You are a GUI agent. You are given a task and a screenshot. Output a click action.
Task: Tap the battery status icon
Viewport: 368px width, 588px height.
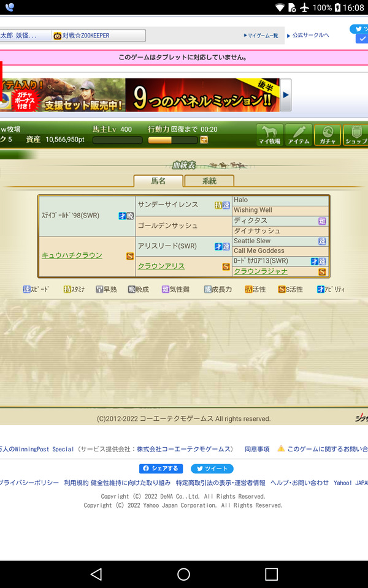click(337, 7)
